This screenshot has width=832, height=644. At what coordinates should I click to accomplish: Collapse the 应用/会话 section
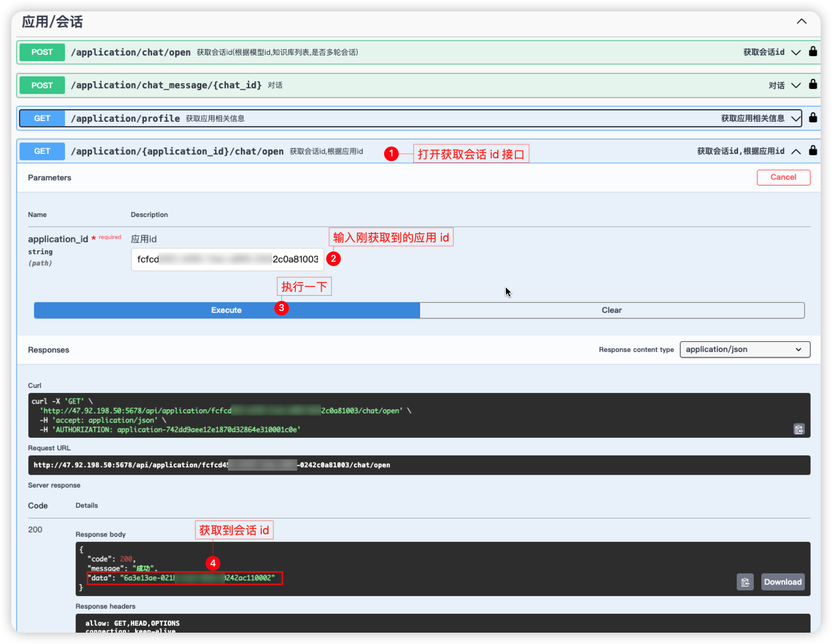pos(801,21)
